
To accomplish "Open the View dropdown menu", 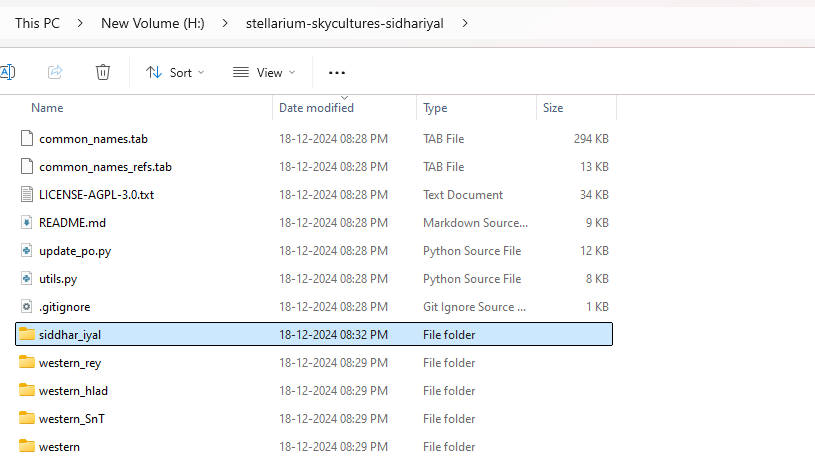I will coord(264,72).
